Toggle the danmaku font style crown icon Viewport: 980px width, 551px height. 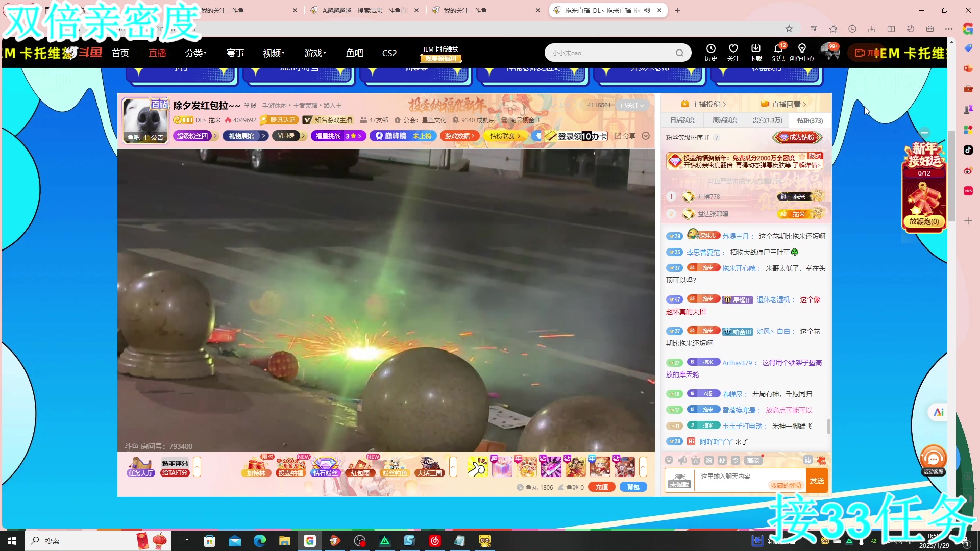coord(695,460)
